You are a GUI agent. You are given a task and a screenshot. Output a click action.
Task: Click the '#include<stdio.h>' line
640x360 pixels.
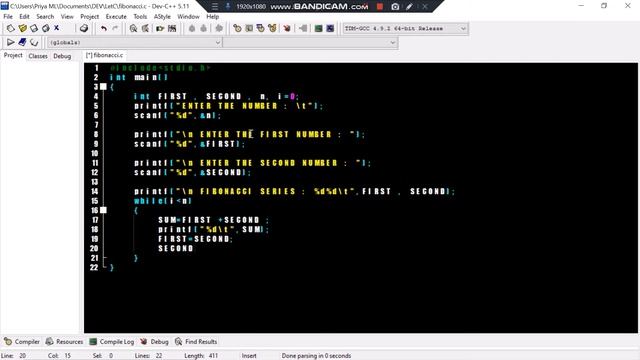(x=160, y=68)
